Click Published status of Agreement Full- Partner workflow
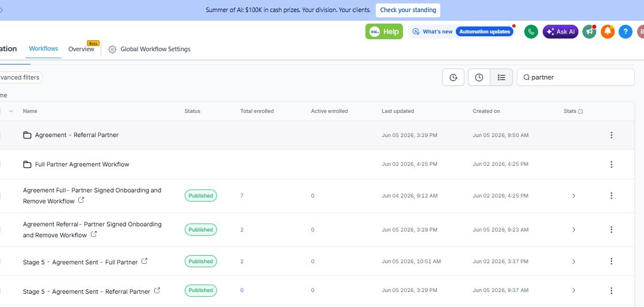Image resolution: width=644 pixels, height=307 pixels. pyautogui.click(x=201, y=196)
